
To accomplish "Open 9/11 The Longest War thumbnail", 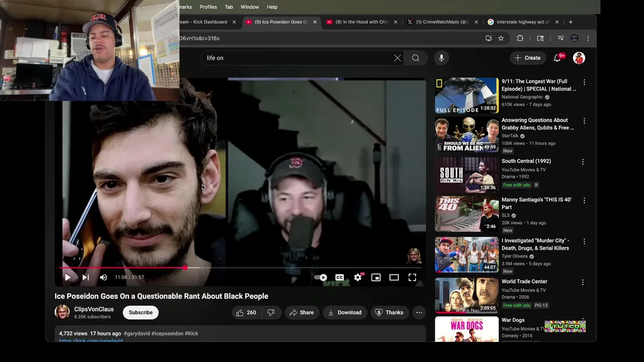I will (x=467, y=96).
